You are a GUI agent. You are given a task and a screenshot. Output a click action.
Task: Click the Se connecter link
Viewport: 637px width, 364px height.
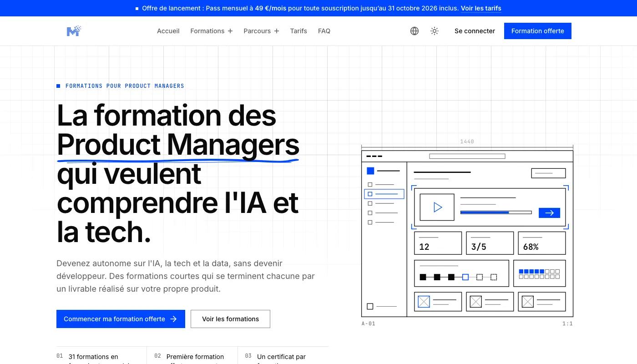point(475,31)
